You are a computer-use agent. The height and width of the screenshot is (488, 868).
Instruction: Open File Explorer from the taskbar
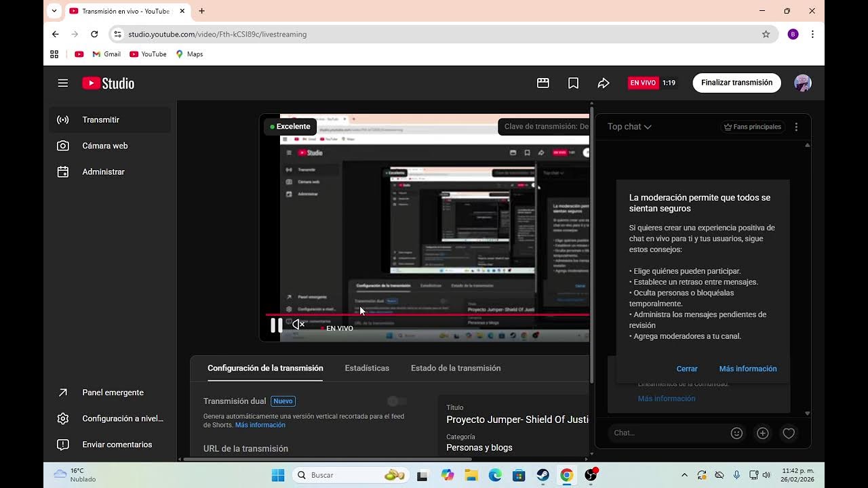471,475
